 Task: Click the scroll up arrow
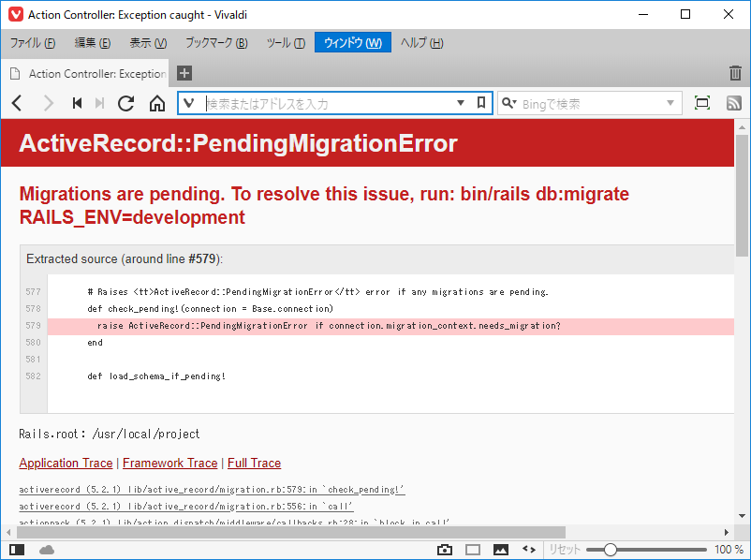tap(743, 127)
